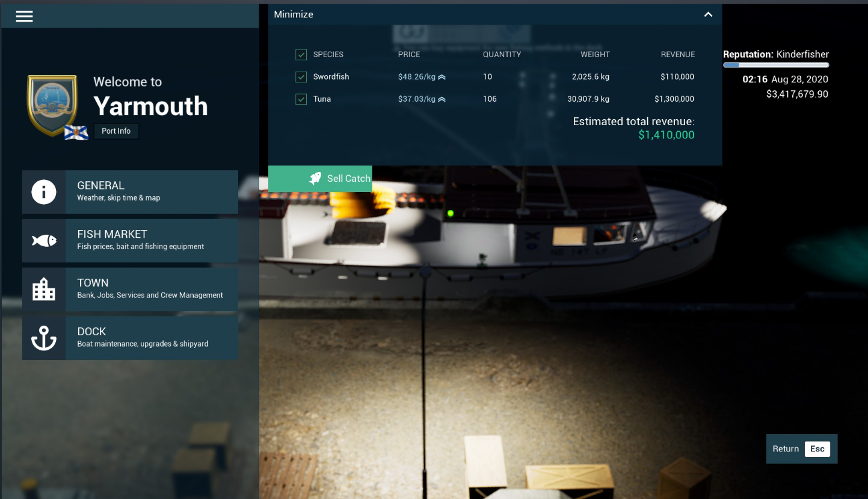Click the Nova Scotia flag icon
868x499 pixels.
[76, 132]
